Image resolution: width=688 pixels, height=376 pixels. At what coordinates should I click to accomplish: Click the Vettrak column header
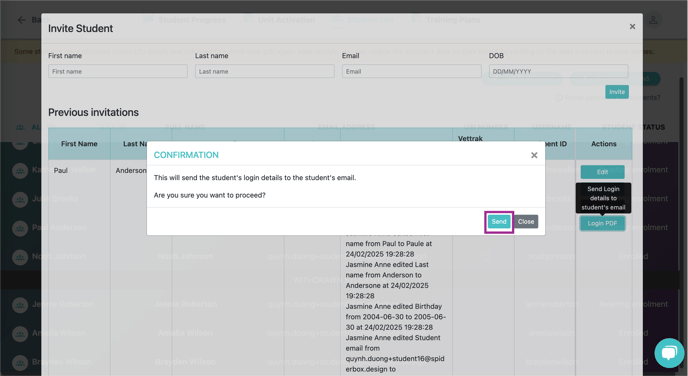[470, 139]
